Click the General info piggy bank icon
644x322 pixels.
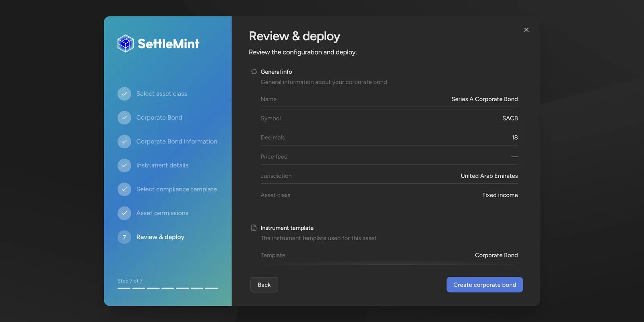click(254, 72)
